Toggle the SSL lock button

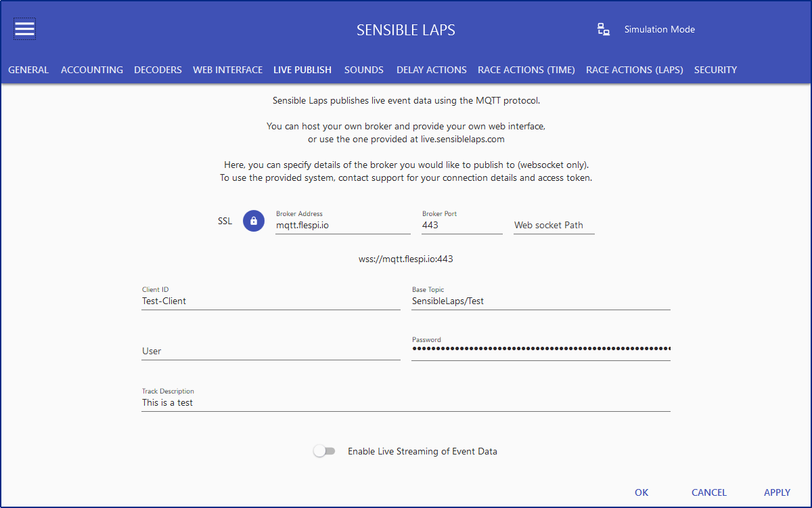tap(254, 221)
